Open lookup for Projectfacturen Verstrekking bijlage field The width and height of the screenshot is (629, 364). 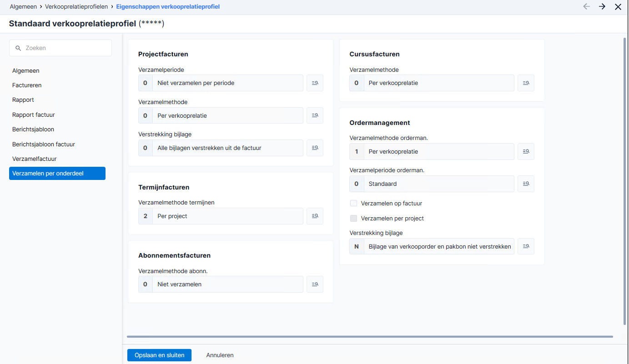coord(315,148)
